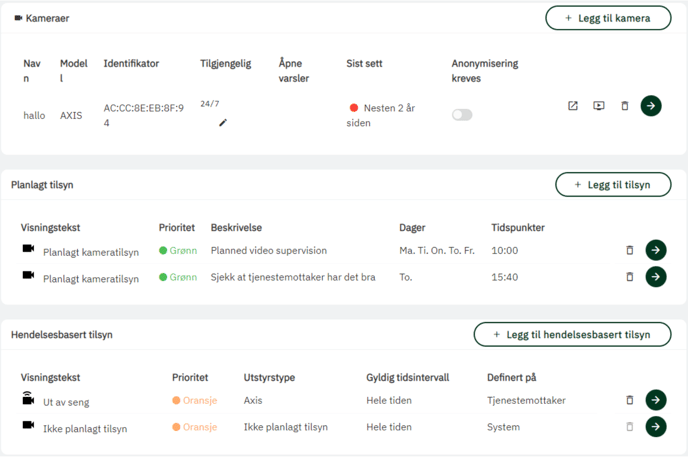Click Sjekk at tjenestemottaker har det bra
This screenshot has width=688, height=458.
point(293,277)
